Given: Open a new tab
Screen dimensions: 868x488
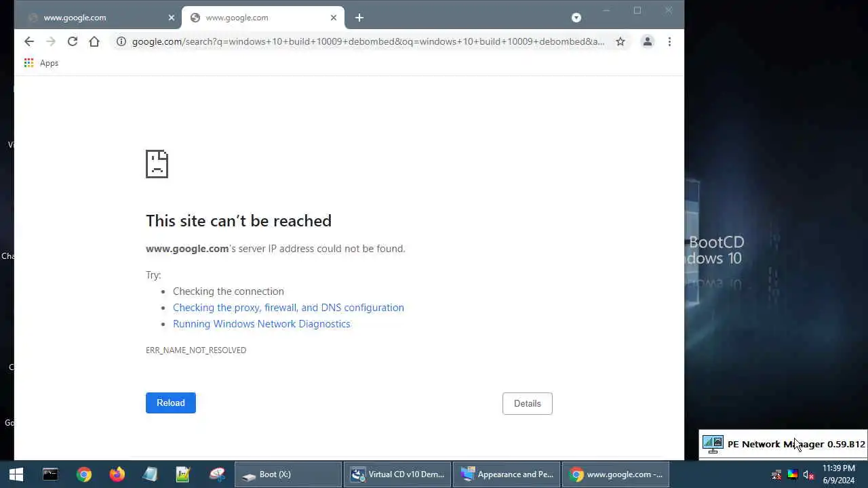Looking at the screenshot, I should click(x=359, y=18).
